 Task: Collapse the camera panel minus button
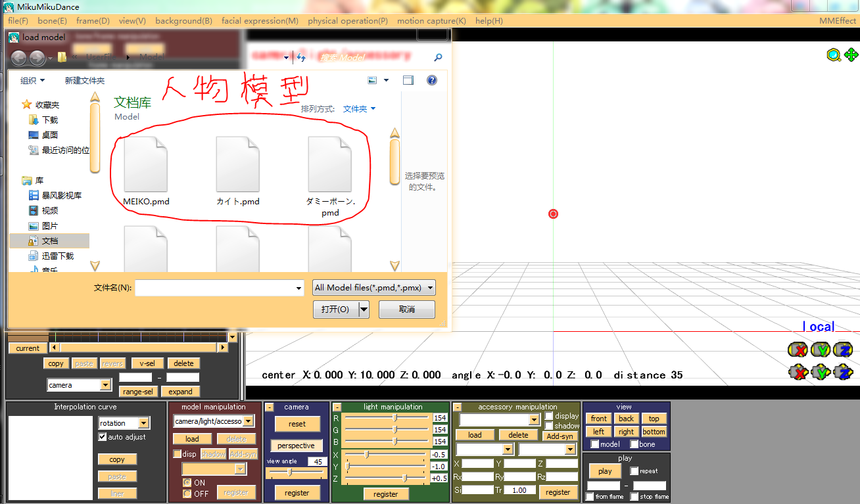(269, 407)
